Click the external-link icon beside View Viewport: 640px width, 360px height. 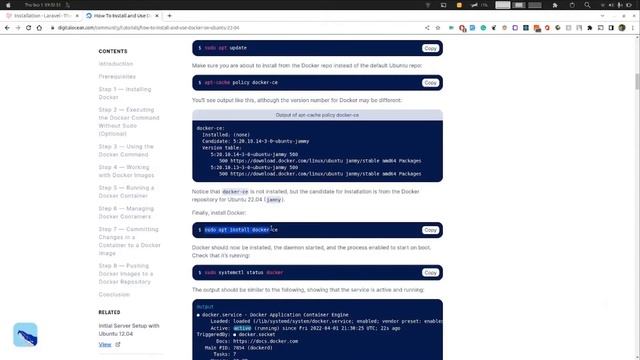click(x=118, y=344)
